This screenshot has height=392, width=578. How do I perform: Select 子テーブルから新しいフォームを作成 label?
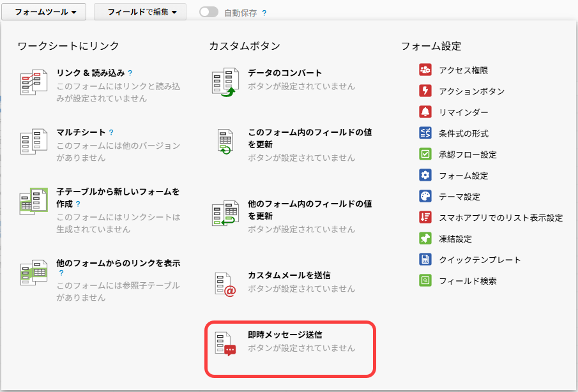118,197
